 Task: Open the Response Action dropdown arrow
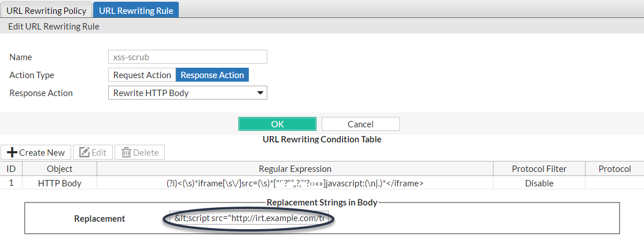[x=260, y=93]
